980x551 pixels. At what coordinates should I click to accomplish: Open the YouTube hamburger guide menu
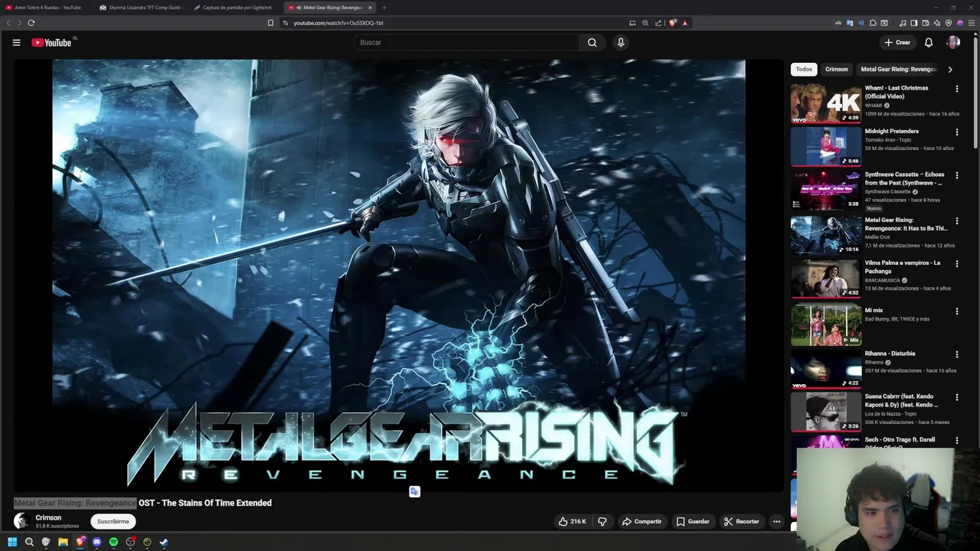[x=16, y=43]
